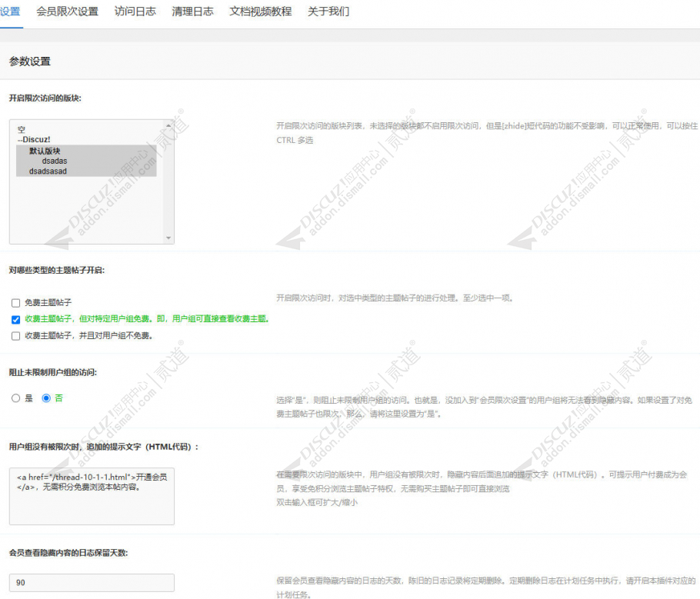Click the HTML提示文字 text area
This screenshot has height=599, width=700.
(92, 496)
